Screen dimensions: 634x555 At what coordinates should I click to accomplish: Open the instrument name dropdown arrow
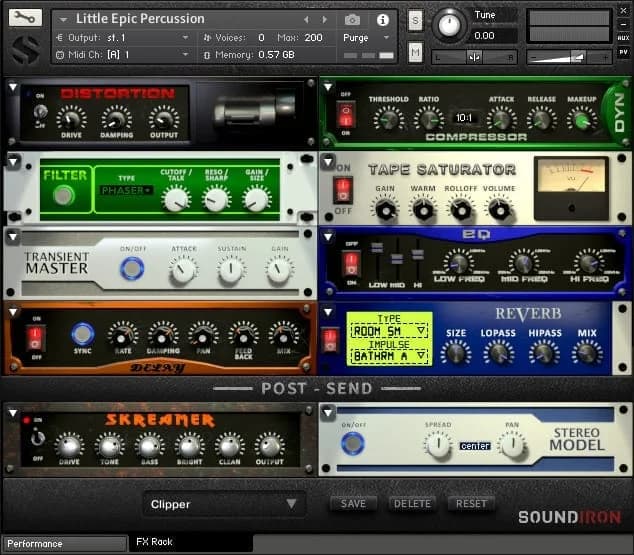tap(63, 19)
